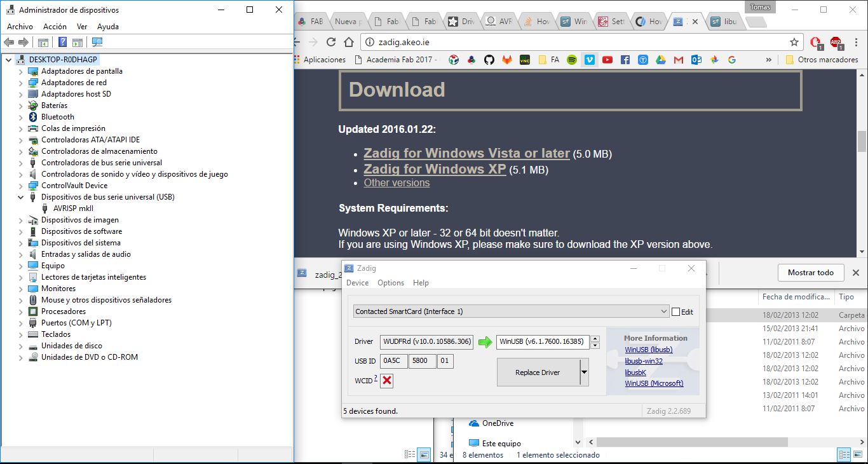Click the Chrome home icon

348,42
